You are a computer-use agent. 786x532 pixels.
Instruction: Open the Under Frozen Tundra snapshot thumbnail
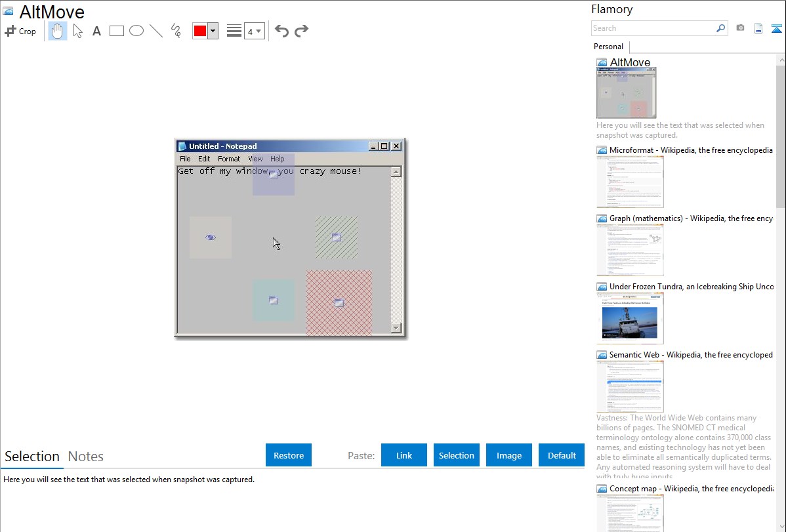[630, 318]
